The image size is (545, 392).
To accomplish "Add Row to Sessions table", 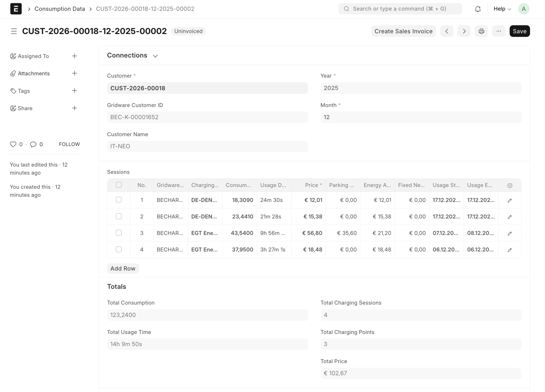I will point(123,268).
